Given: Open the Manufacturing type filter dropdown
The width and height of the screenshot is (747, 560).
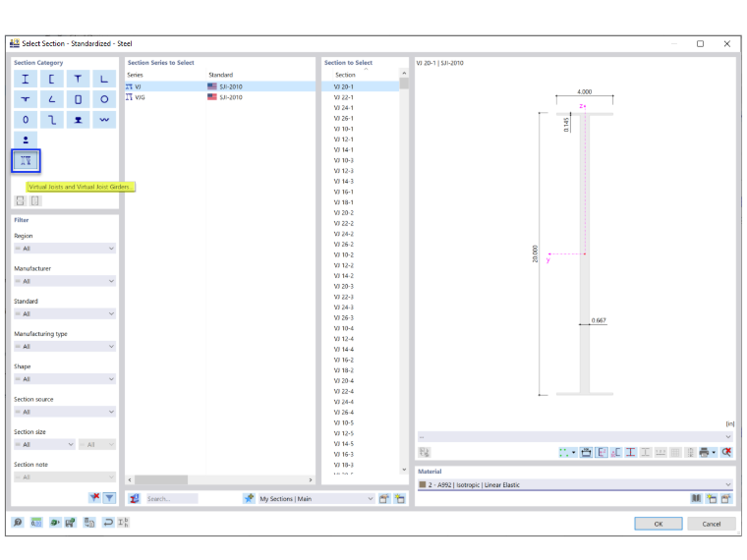Looking at the screenshot, I should pos(65,347).
